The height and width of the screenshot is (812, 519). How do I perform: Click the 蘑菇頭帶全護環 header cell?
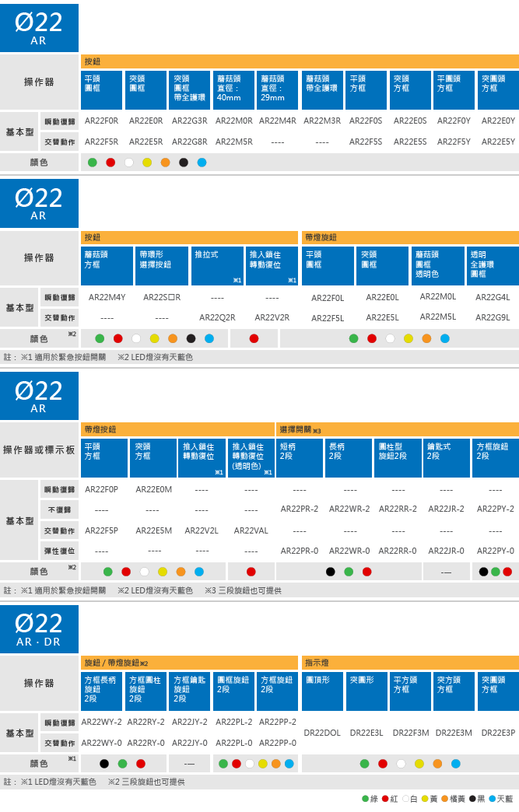pos(323,90)
